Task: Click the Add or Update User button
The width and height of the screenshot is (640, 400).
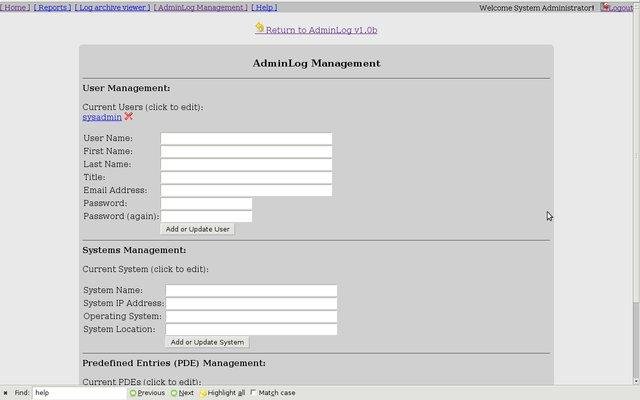Action: (x=198, y=229)
